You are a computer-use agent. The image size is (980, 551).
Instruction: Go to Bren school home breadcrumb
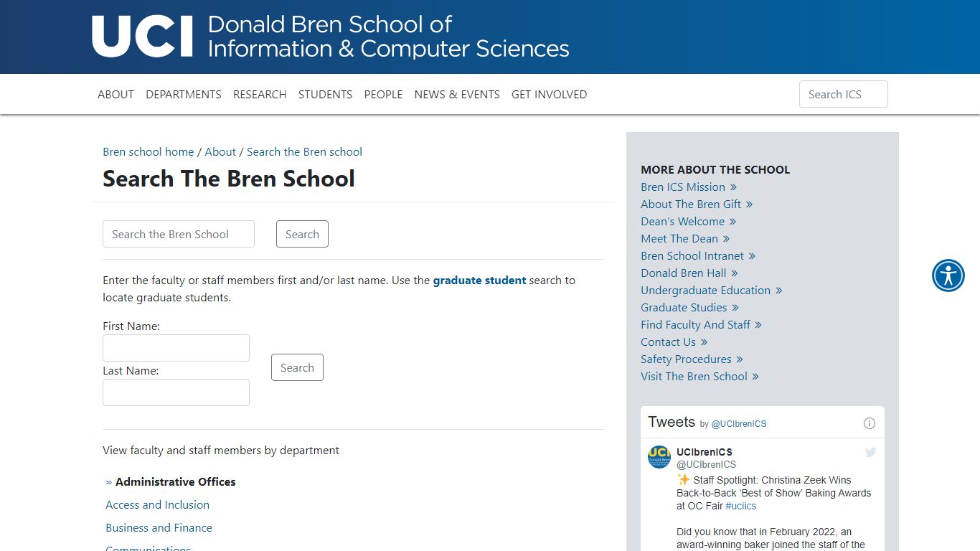pos(149,152)
